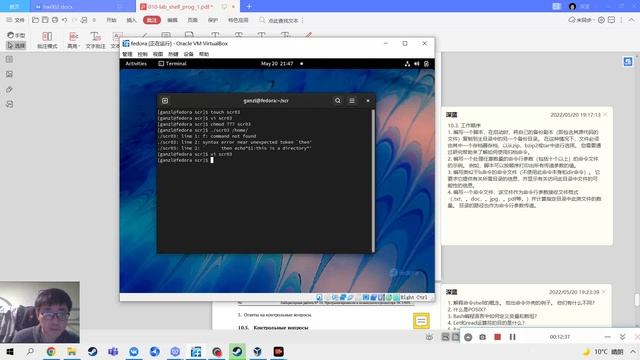Open the attachments icon in left sidebar
640x360 pixels.
[9, 89]
